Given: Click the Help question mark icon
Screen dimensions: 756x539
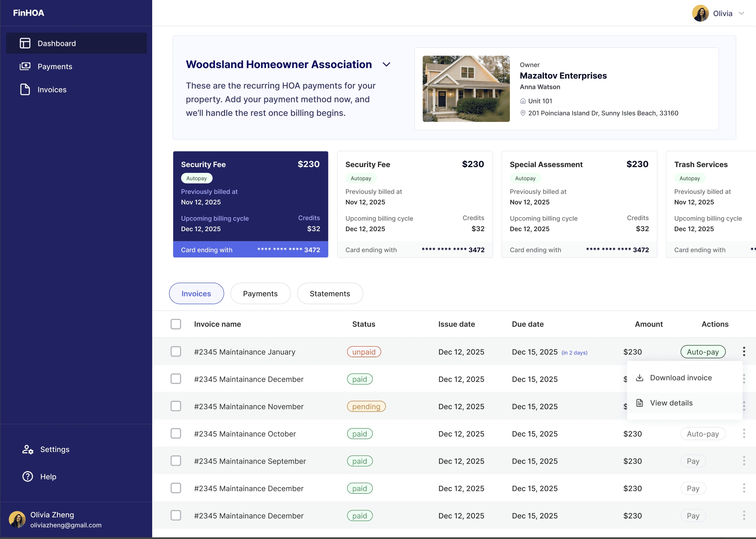Looking at the screenshot, I should [28, 476].
